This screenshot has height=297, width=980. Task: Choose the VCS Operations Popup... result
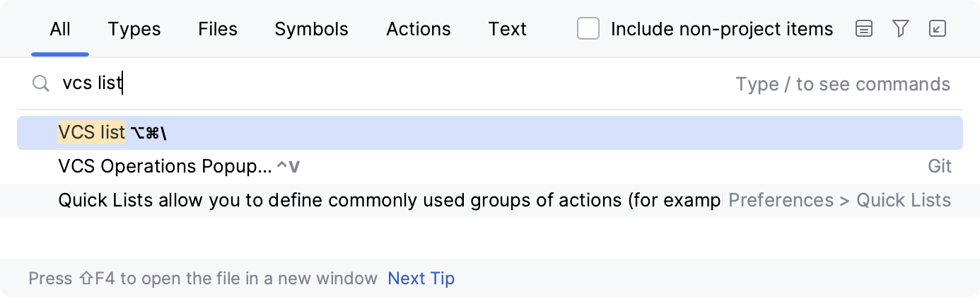(164, 166)
